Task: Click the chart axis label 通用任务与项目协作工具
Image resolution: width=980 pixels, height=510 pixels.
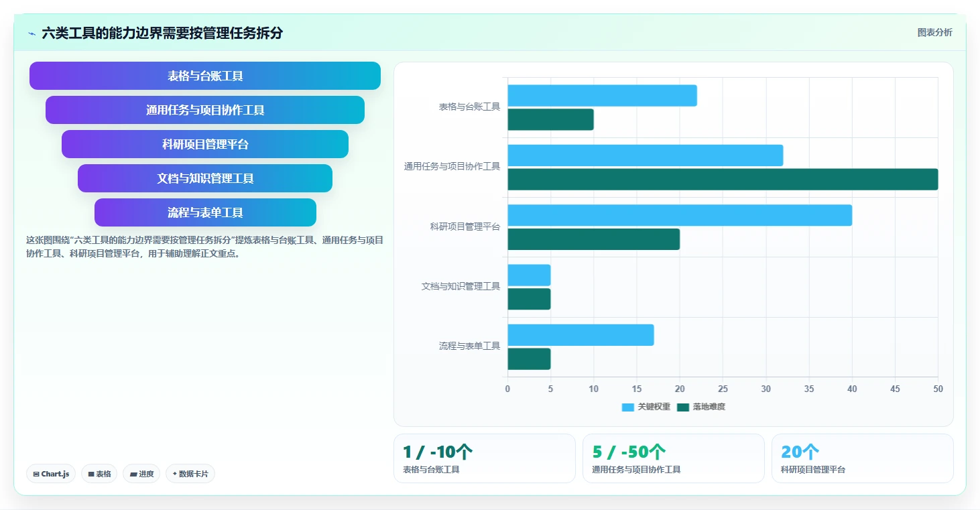Action: pos(452,167)
